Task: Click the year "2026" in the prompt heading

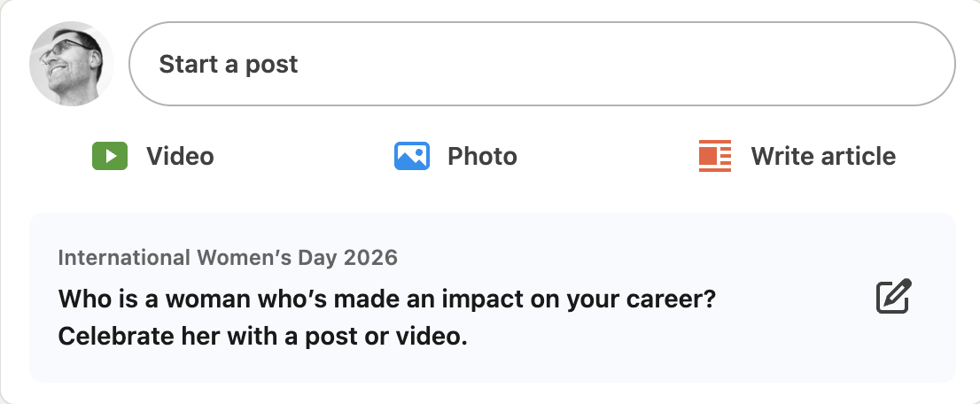Action: tap(371, 258)
